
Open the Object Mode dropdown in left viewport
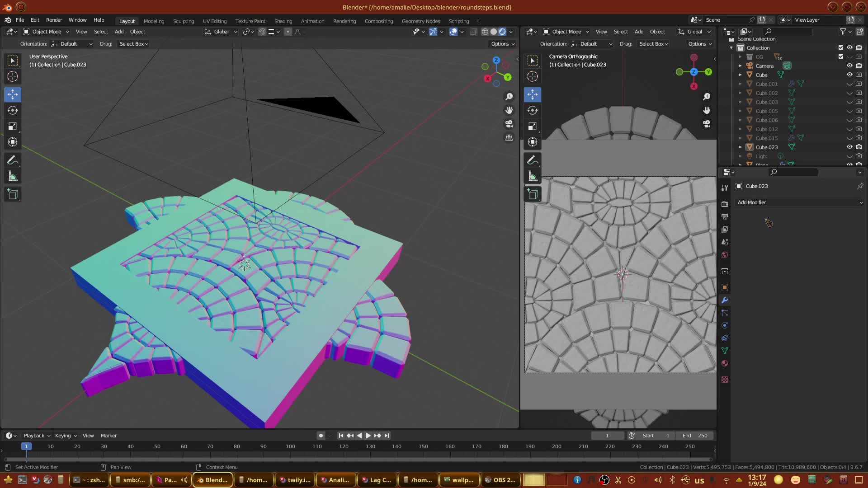(x=46, y=32)
